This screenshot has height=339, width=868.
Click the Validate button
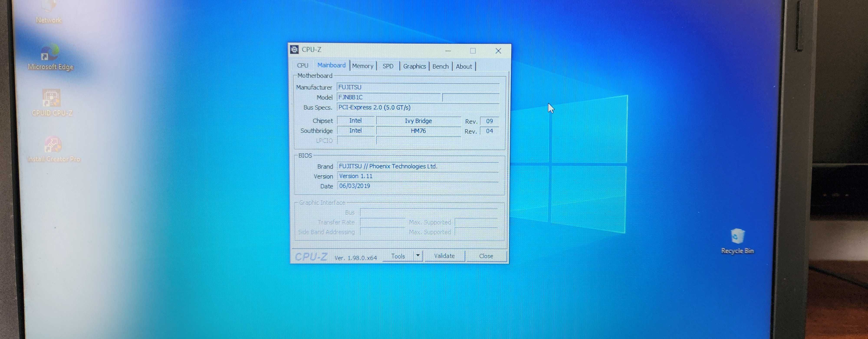444,256
